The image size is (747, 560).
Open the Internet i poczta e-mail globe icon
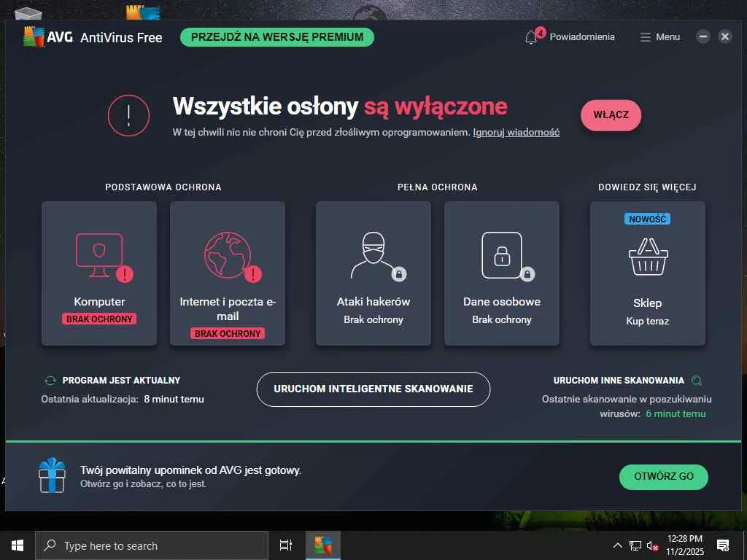point(228,254)
